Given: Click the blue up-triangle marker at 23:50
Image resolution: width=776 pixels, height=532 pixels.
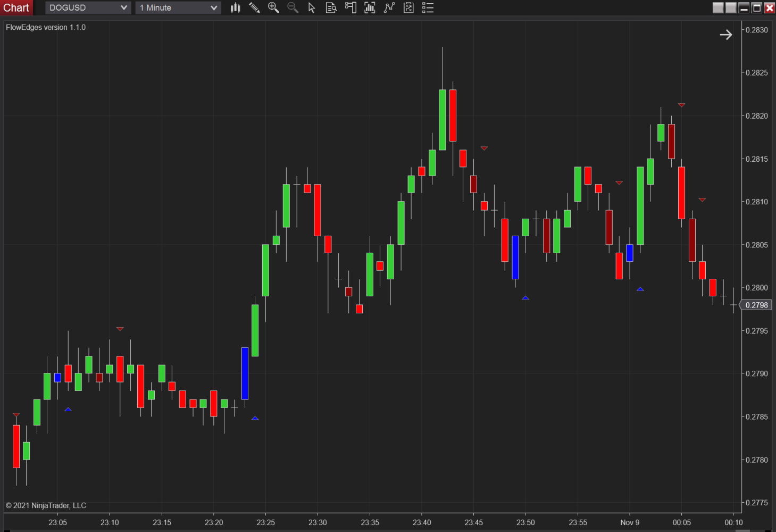Looking at the screenshot, I should click(525, 298).
